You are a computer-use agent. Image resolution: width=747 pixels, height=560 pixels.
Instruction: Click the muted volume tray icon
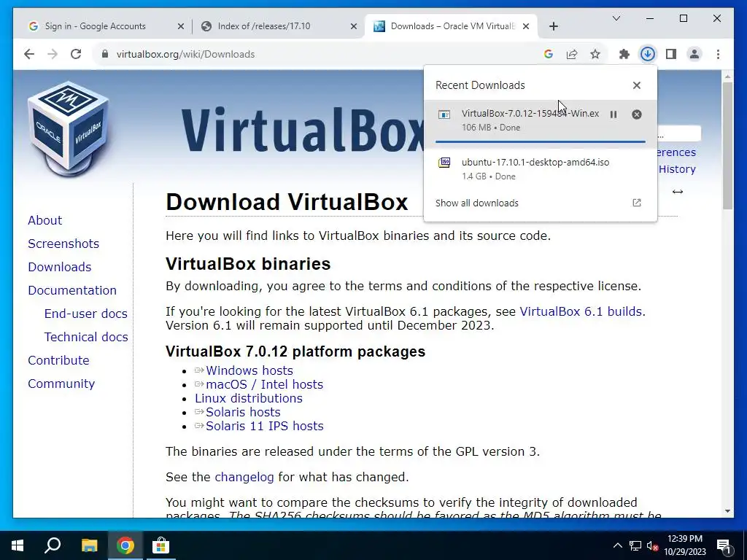653,545
